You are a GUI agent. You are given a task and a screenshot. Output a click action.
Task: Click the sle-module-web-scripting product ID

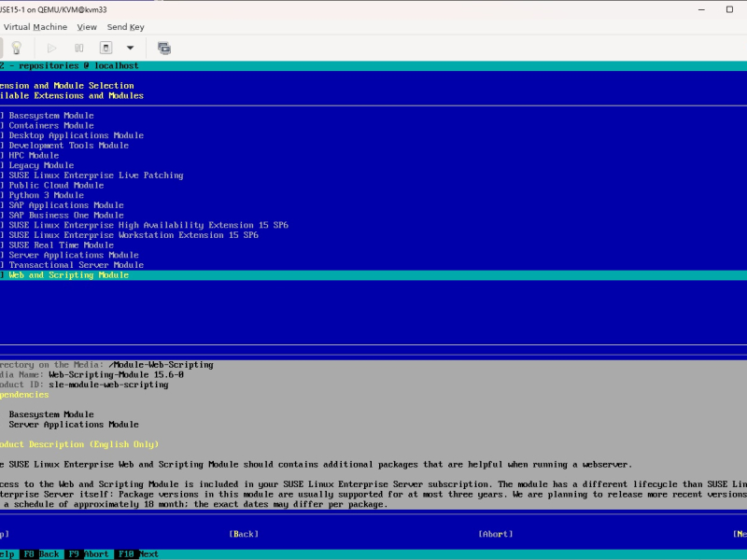(108, 385)
